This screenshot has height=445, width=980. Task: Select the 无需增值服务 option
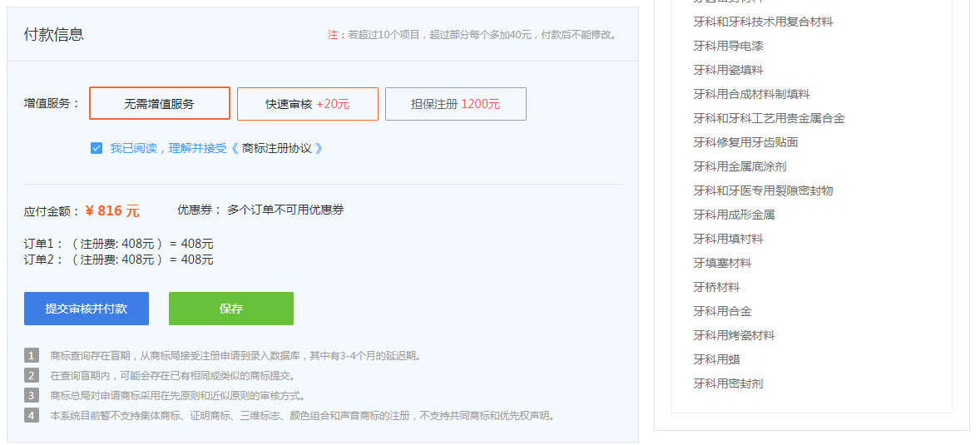pyautogui.click(x=159, y=104)
